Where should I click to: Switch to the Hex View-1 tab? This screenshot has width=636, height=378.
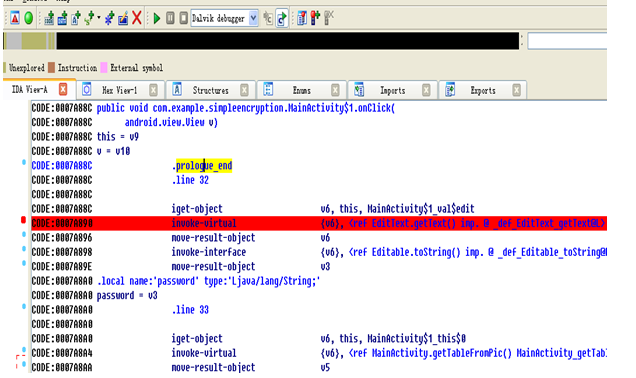point(120,90)
